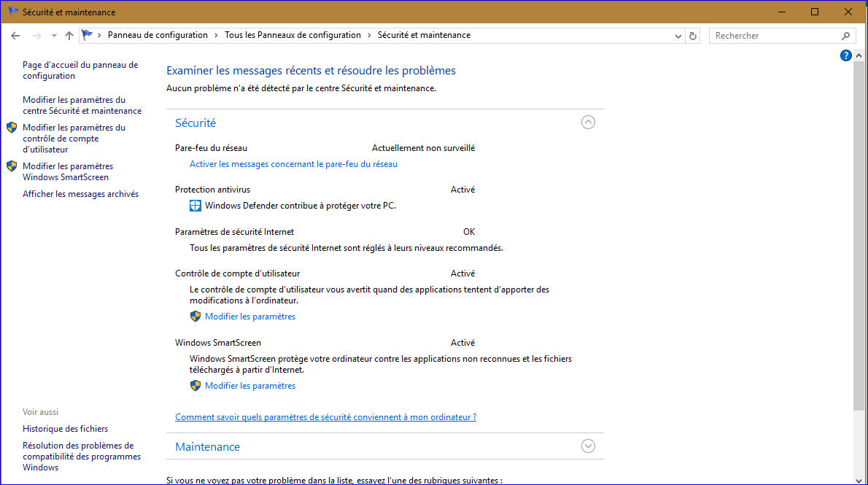868x485 pixels.
Task: Click Tous les Panneaux de configuration breadcrumb
Action: [292, 35]
